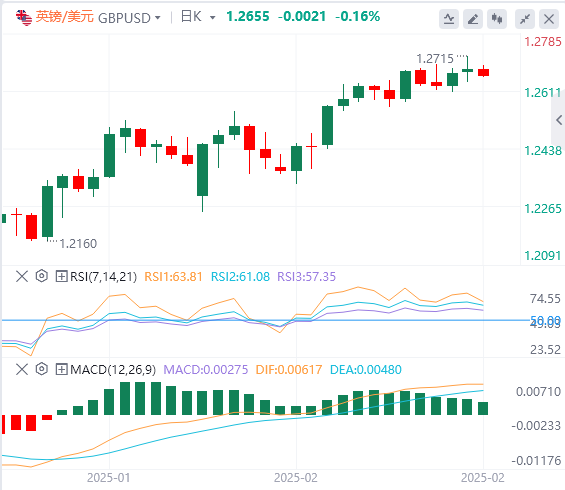
Task: Open the candlestick chart style icon
Action: [497, 18]
